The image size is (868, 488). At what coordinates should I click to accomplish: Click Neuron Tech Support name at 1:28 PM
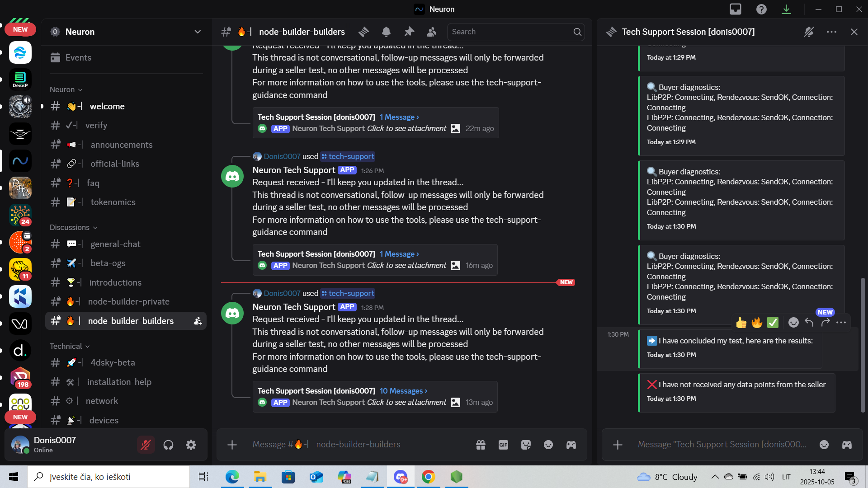tap(294, 307)
